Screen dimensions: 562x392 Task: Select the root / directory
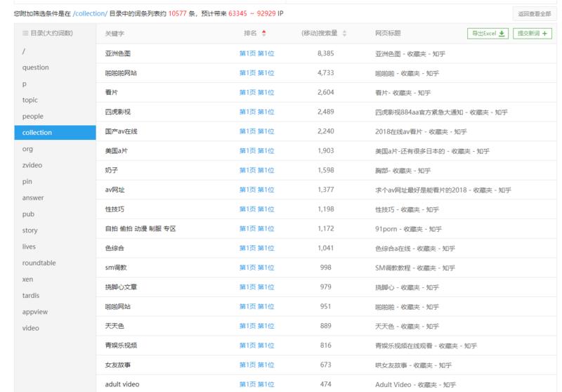point(24,51)
